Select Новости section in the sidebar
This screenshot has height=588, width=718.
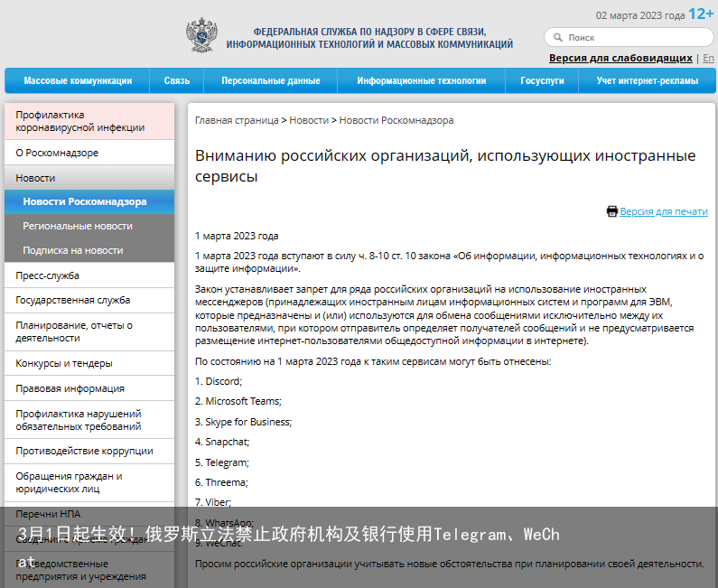click(89, 178)
